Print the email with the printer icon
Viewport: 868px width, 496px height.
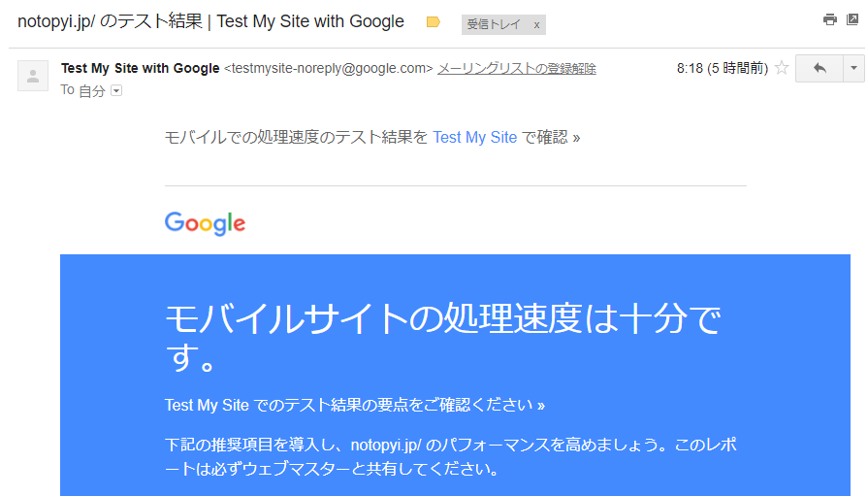(x=829, y=19)
